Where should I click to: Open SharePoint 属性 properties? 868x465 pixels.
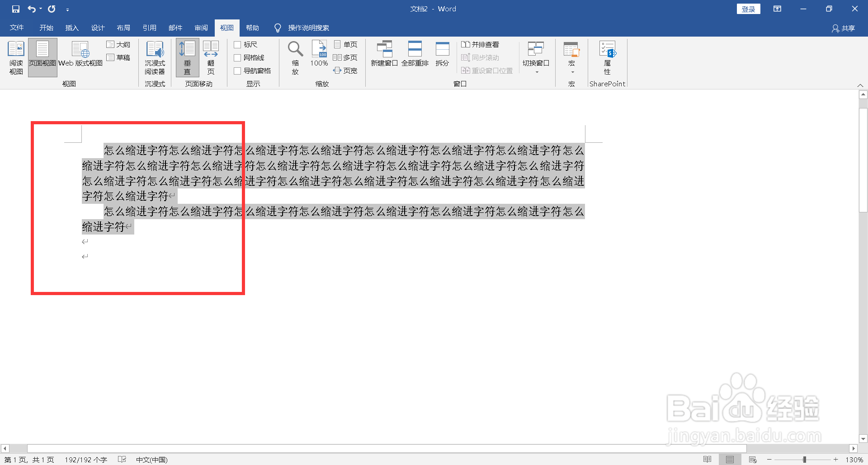click(x=607, y=57)
